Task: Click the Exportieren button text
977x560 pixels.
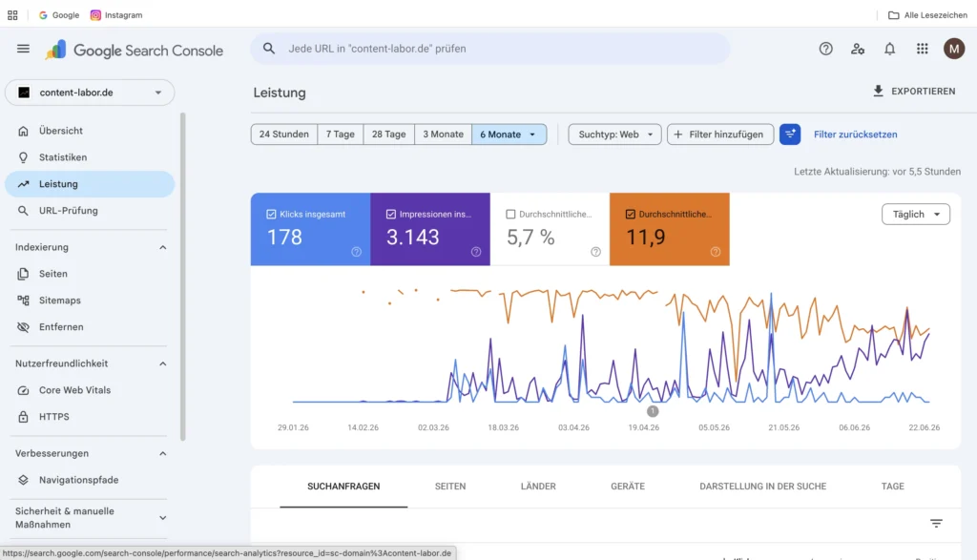Action: (923, 91)
